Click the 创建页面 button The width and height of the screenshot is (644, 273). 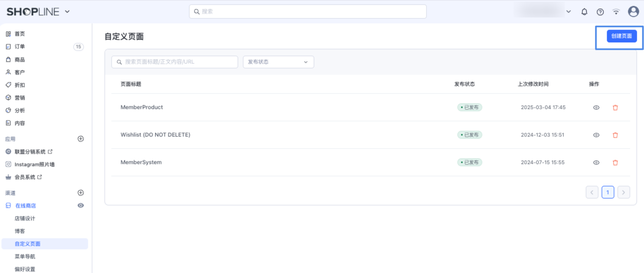point(621,36)
